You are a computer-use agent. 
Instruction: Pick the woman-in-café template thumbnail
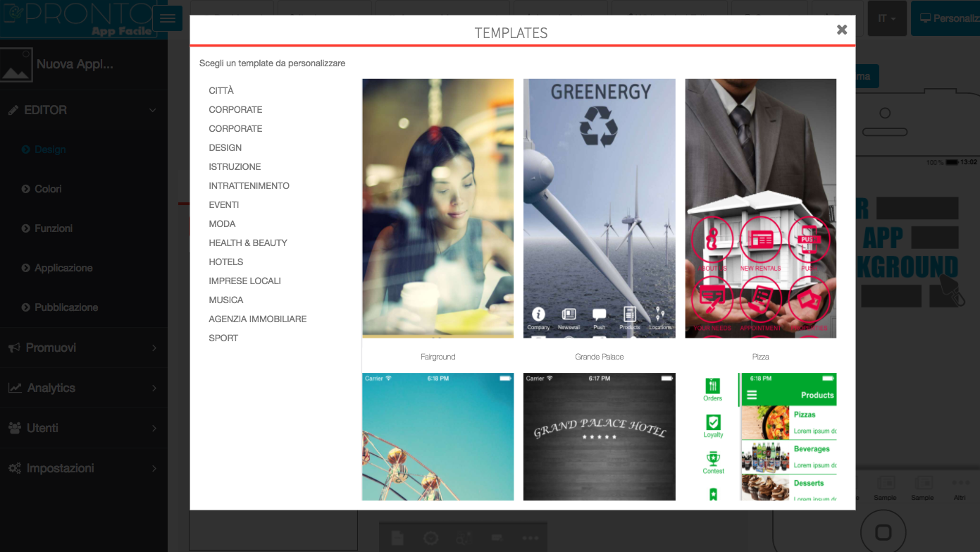pos(438,209)
